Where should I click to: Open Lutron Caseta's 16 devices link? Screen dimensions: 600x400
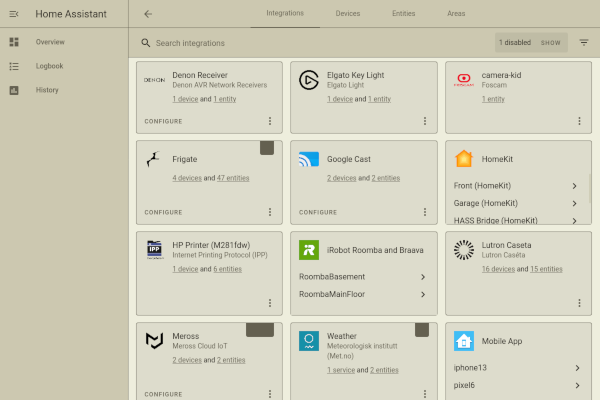click(x=498, y=269)
